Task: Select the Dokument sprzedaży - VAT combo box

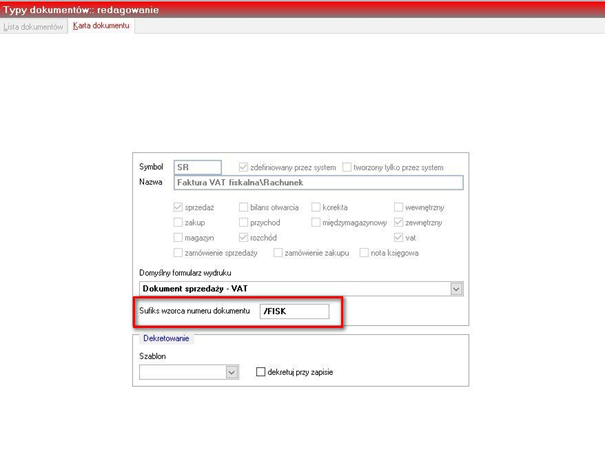Action: [x=301, y=289]
